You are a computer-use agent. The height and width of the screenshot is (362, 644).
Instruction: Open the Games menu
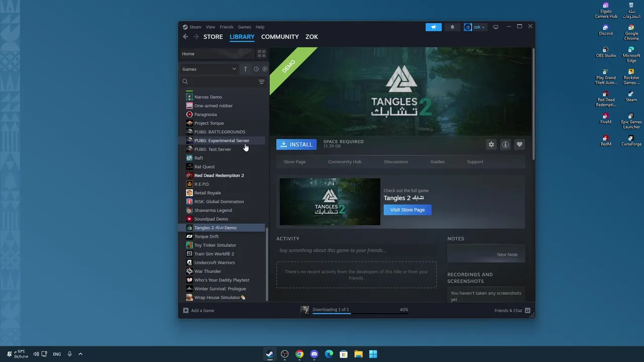pos(245,27)
